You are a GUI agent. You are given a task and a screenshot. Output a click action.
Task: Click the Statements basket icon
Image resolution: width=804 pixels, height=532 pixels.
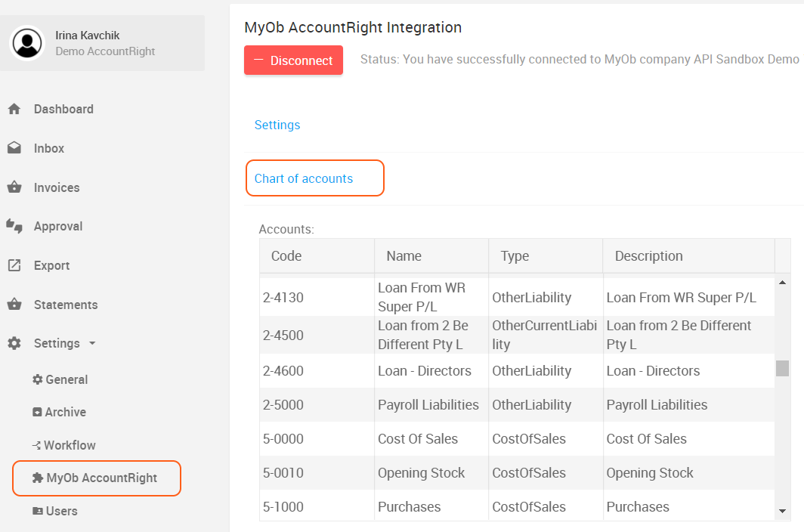tap(14, 305)
